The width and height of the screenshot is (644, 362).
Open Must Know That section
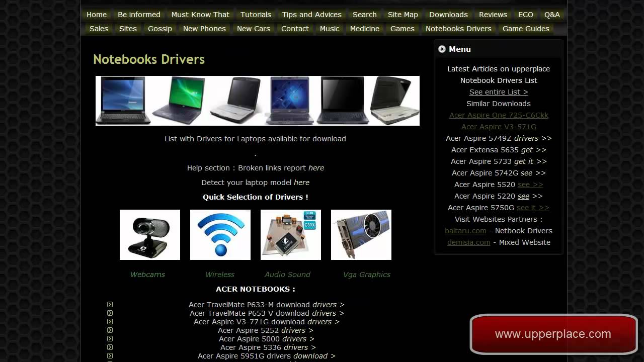pos(200,15)
